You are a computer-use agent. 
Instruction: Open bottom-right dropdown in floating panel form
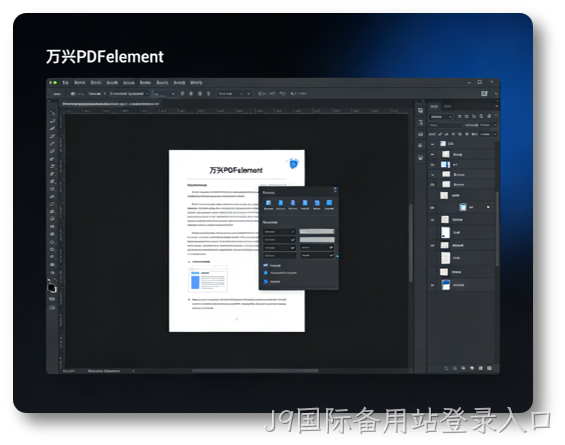tap(317, 255)
